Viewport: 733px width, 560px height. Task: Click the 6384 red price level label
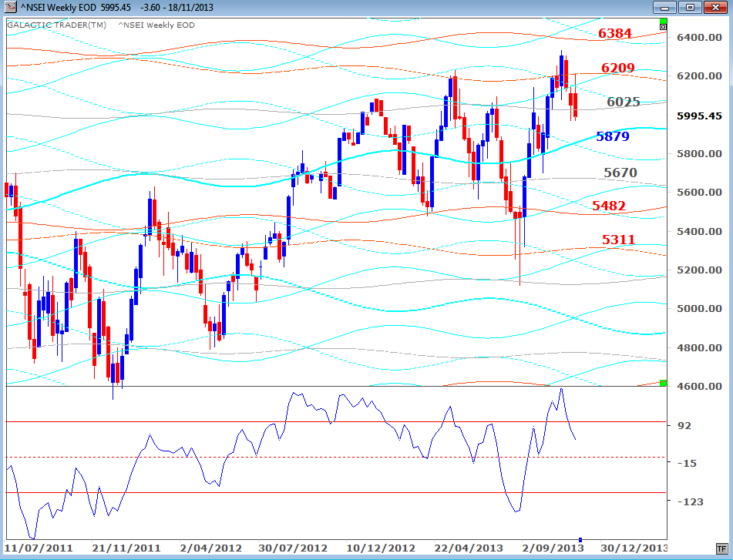(x=615, y=33)
